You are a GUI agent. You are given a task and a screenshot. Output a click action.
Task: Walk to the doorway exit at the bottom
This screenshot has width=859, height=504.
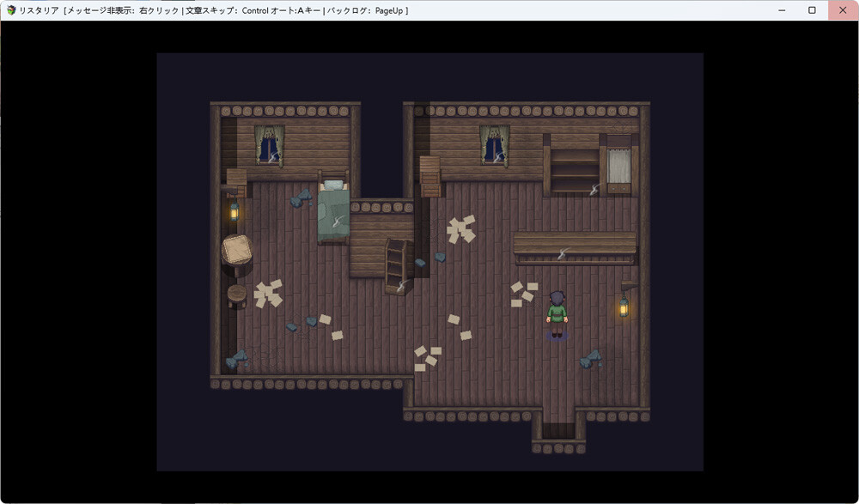click(559, 429)
